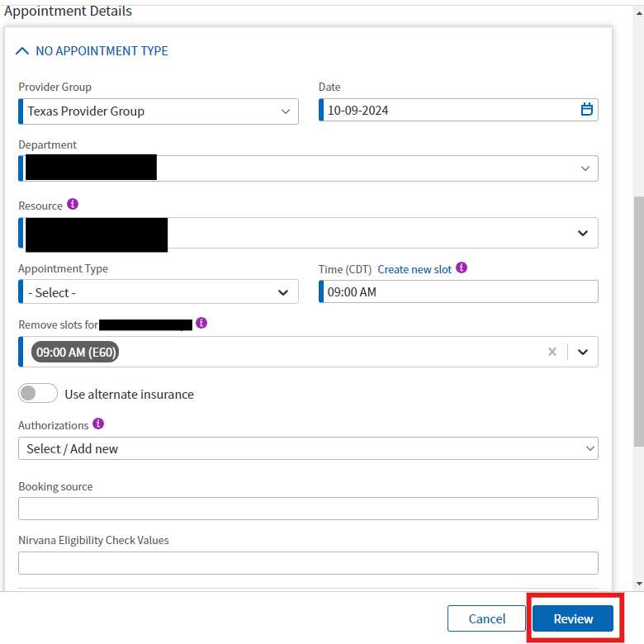This screenshot has width=644, height=644.
Task: Open the Provider Group dropdown
Action: pos(159,111)
